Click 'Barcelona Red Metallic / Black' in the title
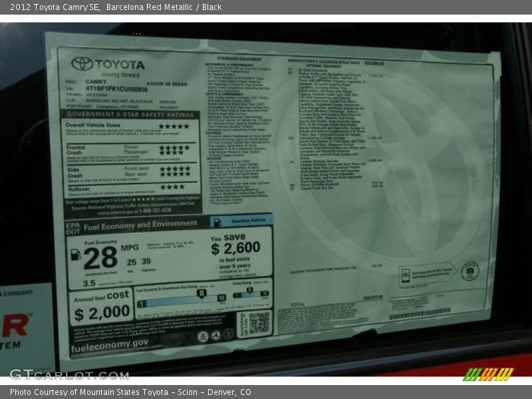Screen dimensions: 532x399 pos(164,7)
